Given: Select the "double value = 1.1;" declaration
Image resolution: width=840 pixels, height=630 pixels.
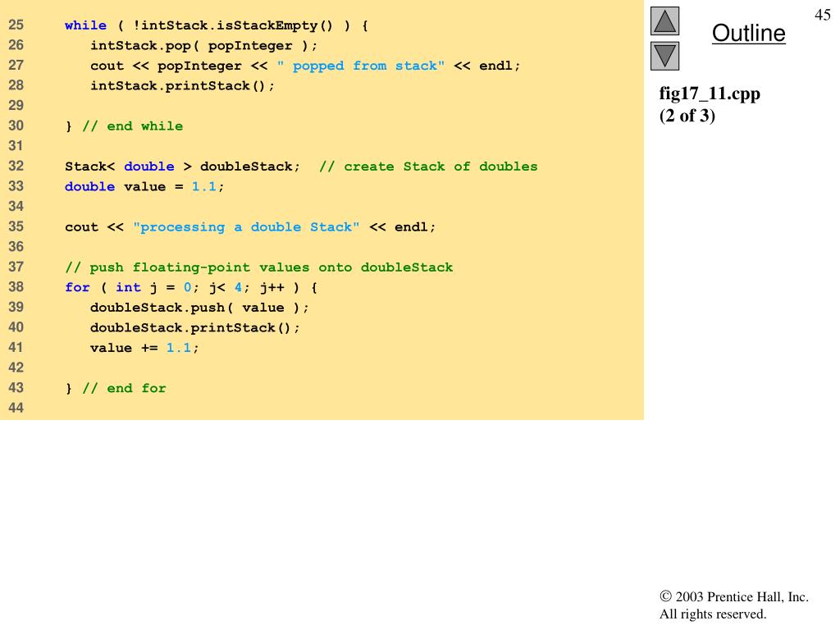Looking at the screenshot, I should point(144,187).
